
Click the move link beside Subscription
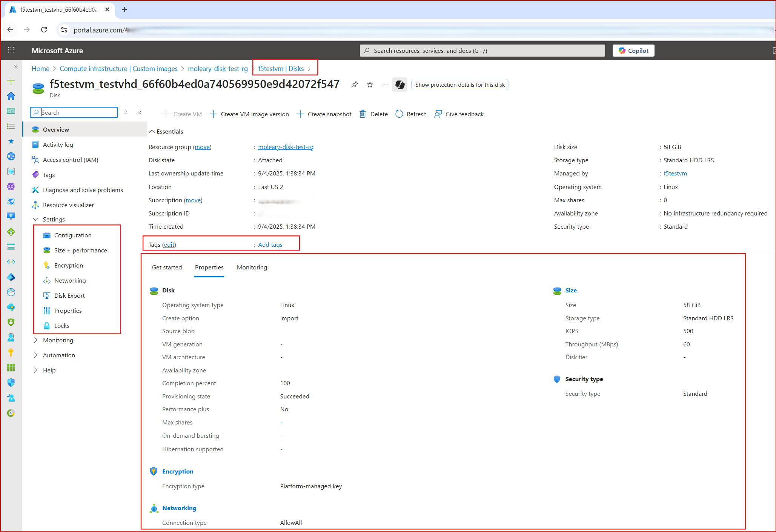coord(193,200)
